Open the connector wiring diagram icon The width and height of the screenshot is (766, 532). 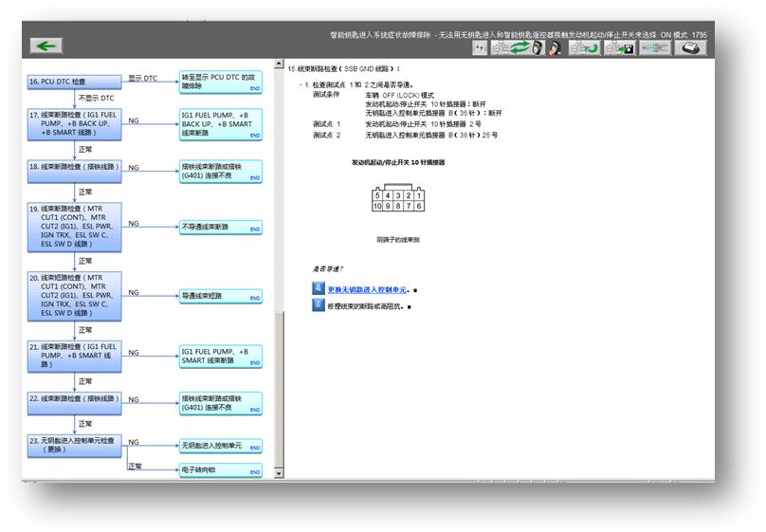click(x=655, y=47)
